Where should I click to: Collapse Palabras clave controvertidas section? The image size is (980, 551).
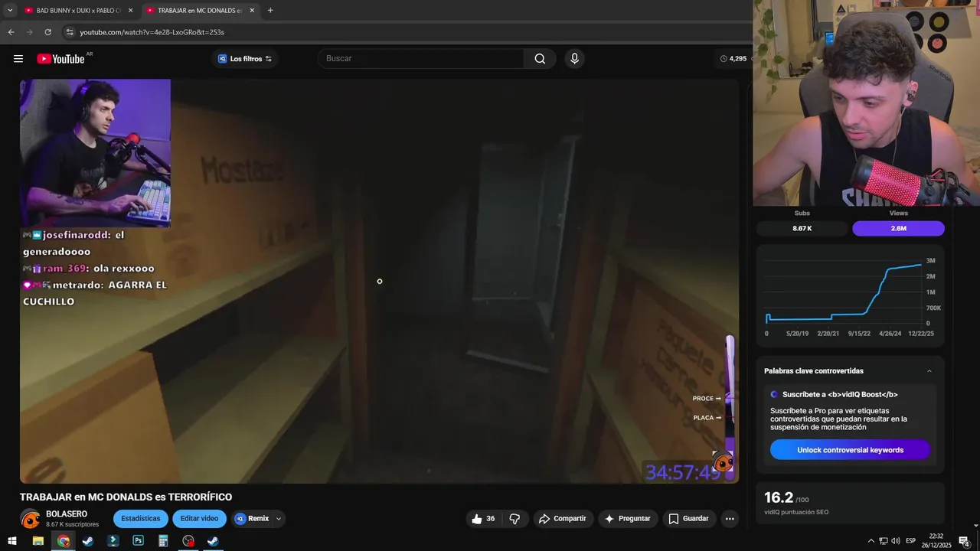pos(929,371)
